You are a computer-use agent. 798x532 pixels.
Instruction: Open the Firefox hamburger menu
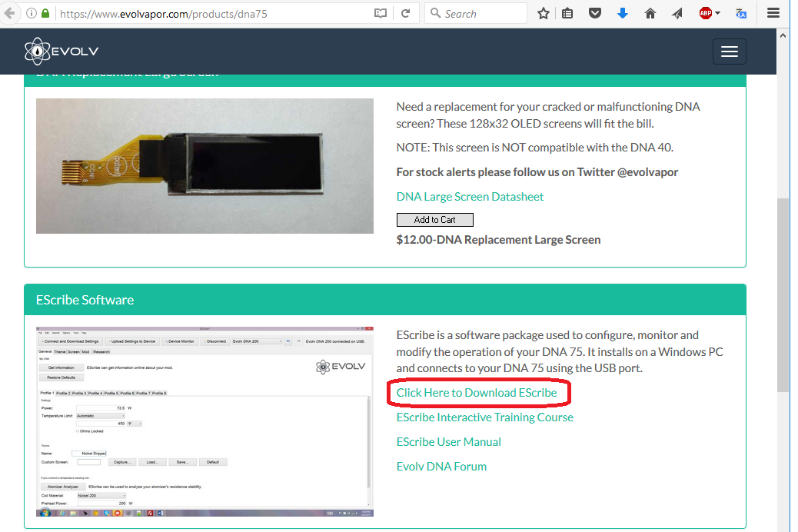(x=774, y=14)
